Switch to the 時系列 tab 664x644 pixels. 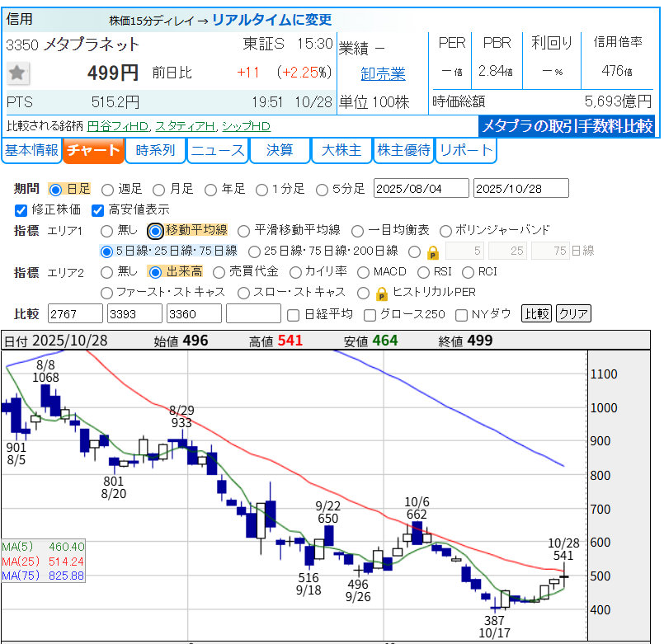[x=155, y=150]
